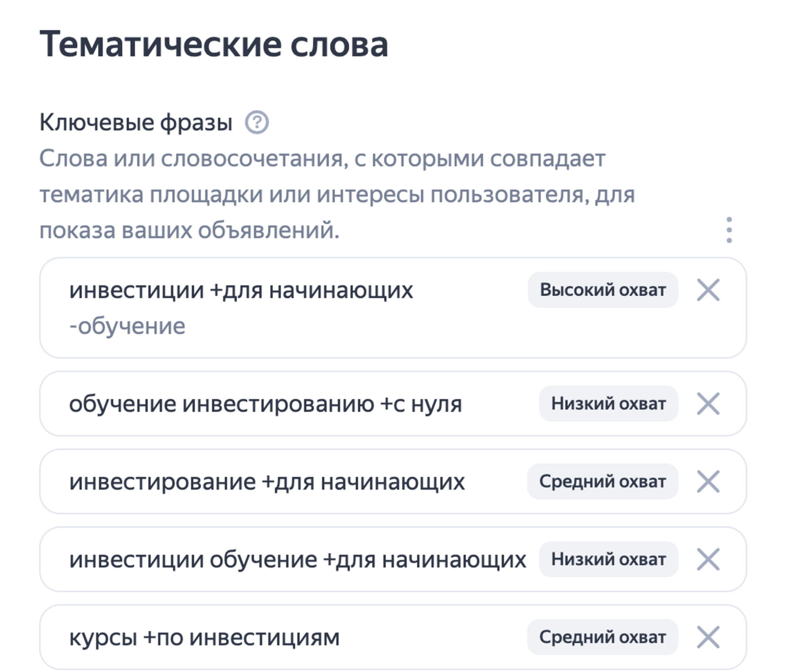Edit «инвестиции обучение +для начинающих» phrase text

pyautogui.click(x=297, y=559)
